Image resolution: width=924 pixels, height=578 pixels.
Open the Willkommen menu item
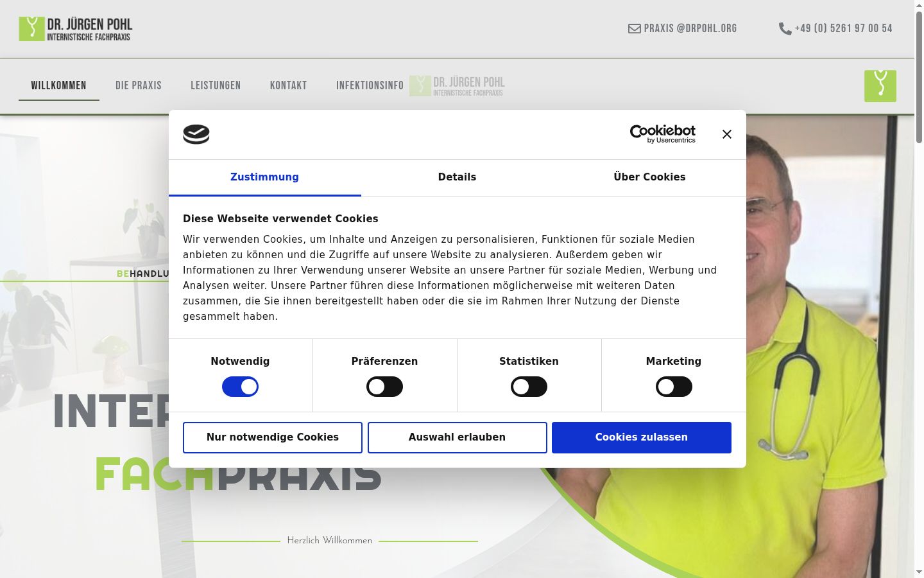pyautogui.click(x=59, y=85)
